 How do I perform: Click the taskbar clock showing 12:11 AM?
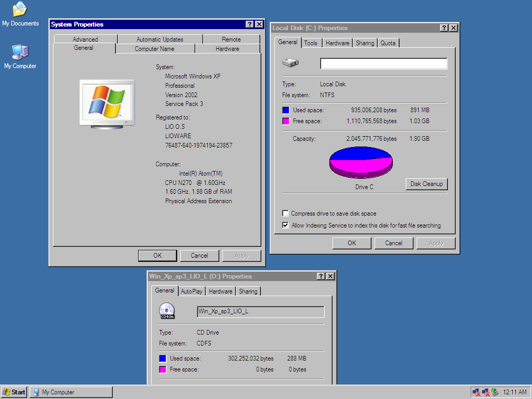(x=515, y=392)
